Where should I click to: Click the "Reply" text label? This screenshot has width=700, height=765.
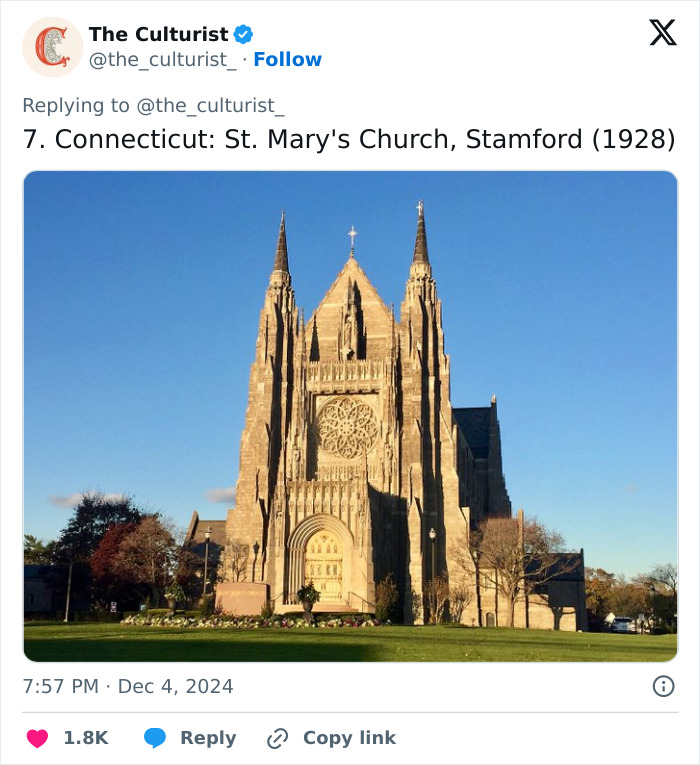208,738
